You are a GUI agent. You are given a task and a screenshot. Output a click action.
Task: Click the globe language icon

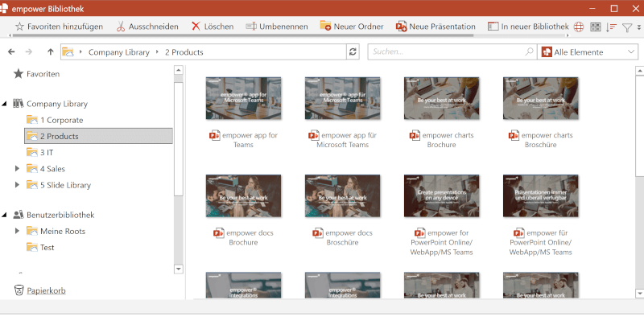579,27
